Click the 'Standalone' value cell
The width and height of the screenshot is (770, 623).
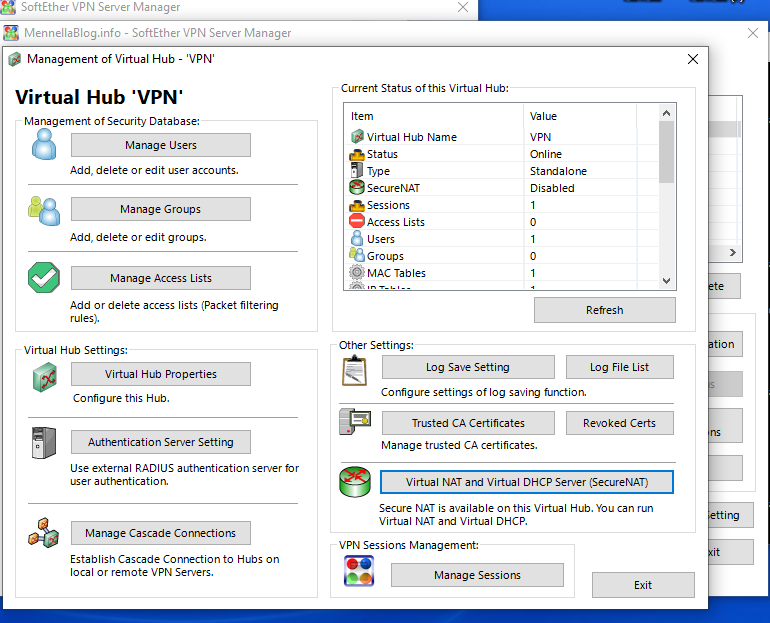(558, 171)
